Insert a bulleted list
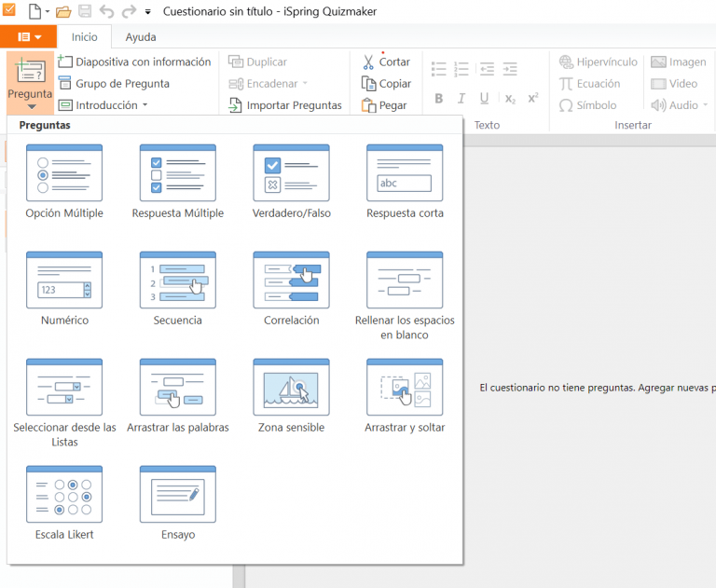Screen dimensions: 716x588 (x=439, y=69)
